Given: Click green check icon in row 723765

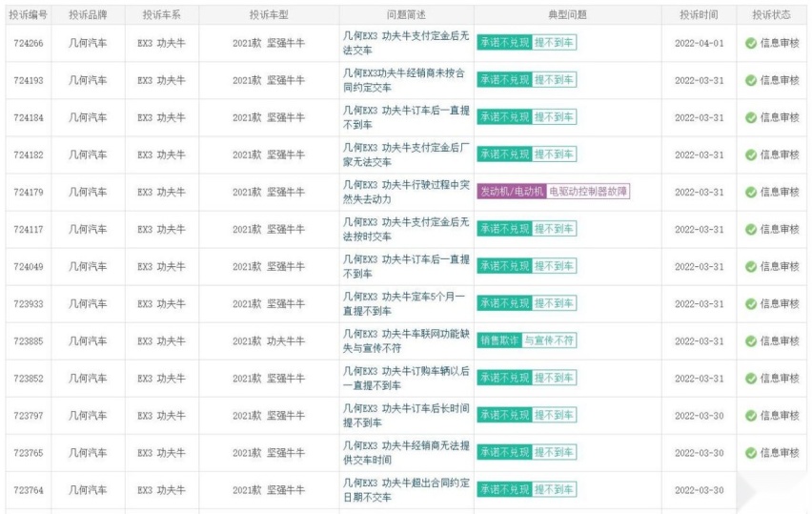Looking at the screenshot, I should [751, 453].
